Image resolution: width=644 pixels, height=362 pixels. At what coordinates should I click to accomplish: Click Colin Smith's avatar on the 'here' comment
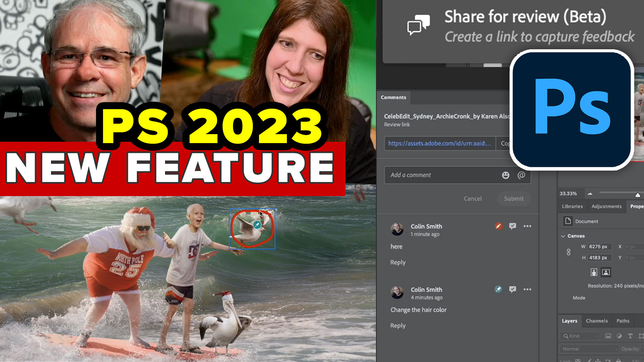(x=397, y=229)
